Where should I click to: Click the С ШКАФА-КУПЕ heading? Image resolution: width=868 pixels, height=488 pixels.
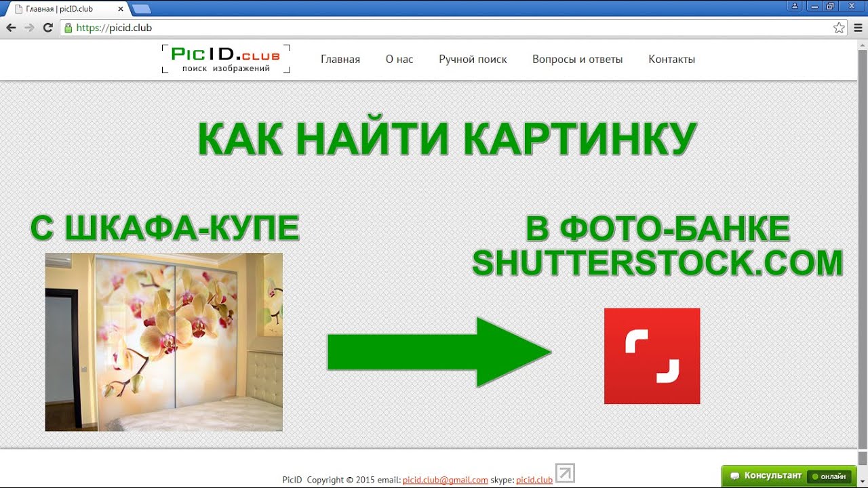pos(165,228)
